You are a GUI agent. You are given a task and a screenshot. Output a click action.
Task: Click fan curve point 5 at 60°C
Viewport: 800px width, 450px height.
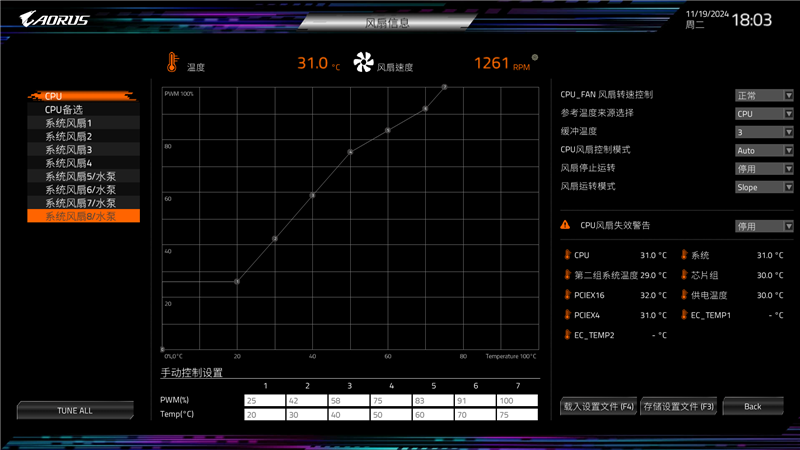pyautogui.click(x=388, y=131)
